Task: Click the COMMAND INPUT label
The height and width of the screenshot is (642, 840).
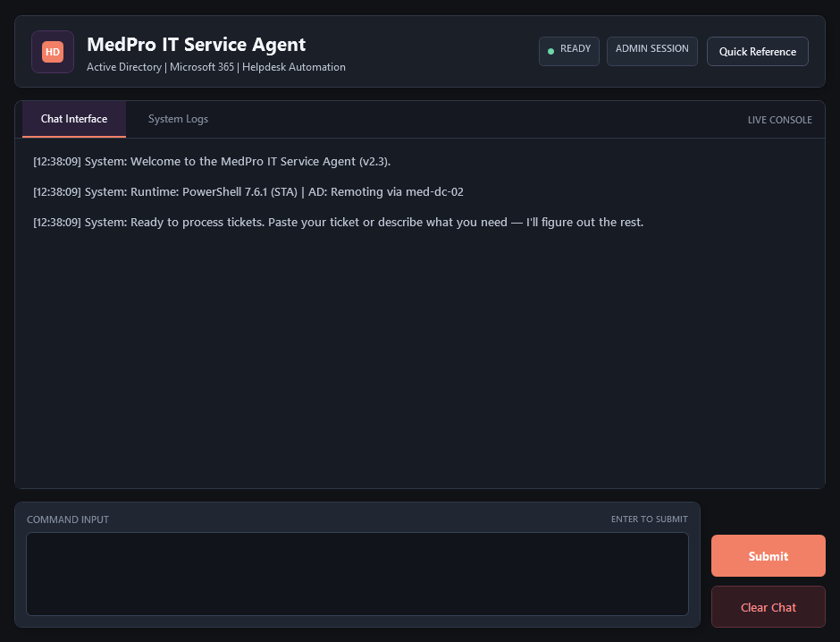Action: 68,520
